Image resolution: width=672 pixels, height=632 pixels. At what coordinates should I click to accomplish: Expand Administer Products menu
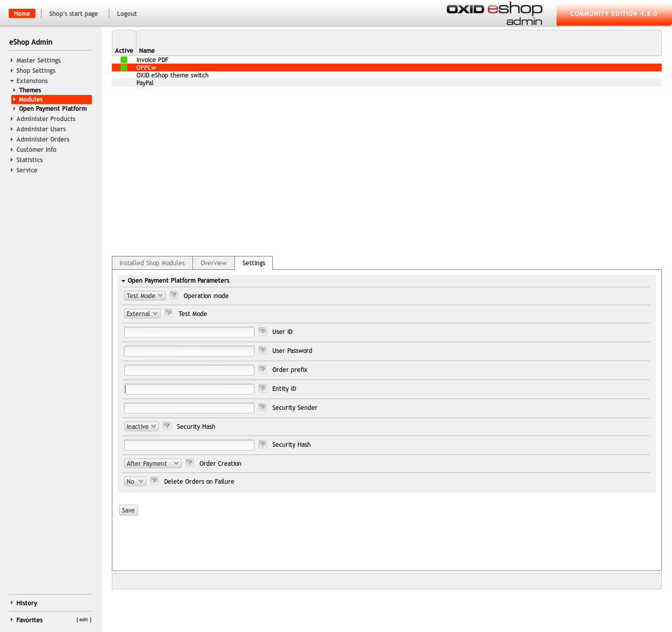click(46, 119)
